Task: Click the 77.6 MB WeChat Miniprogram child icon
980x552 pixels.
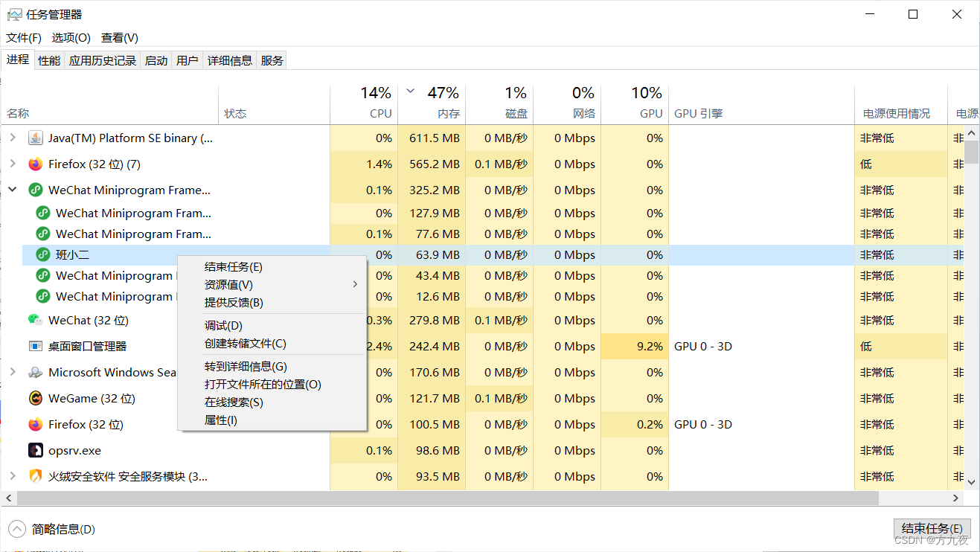Action: click(x=43, y=234)
